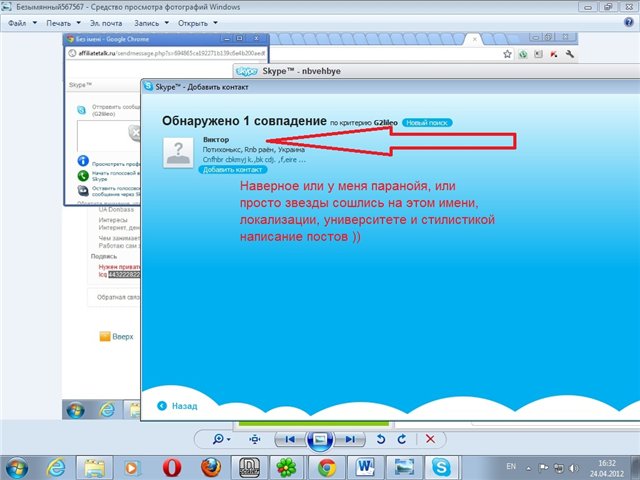Rotate the image clockwise
Viewport: 640px width, 480px height.
click(x=400, y=439)
